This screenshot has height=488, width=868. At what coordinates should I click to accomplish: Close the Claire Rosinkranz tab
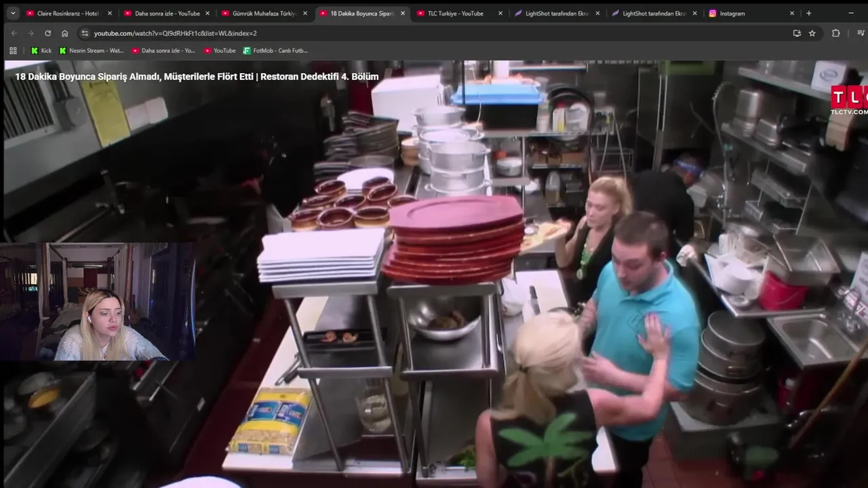110,13
